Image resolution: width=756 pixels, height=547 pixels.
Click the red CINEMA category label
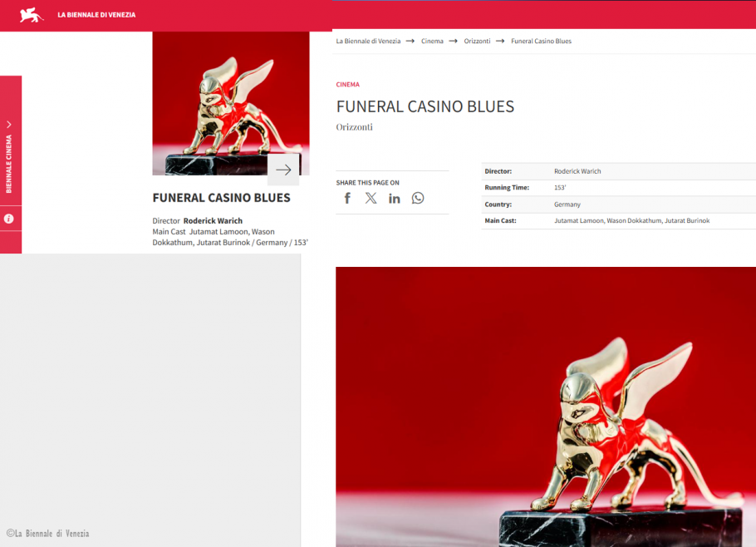(347, 85)
